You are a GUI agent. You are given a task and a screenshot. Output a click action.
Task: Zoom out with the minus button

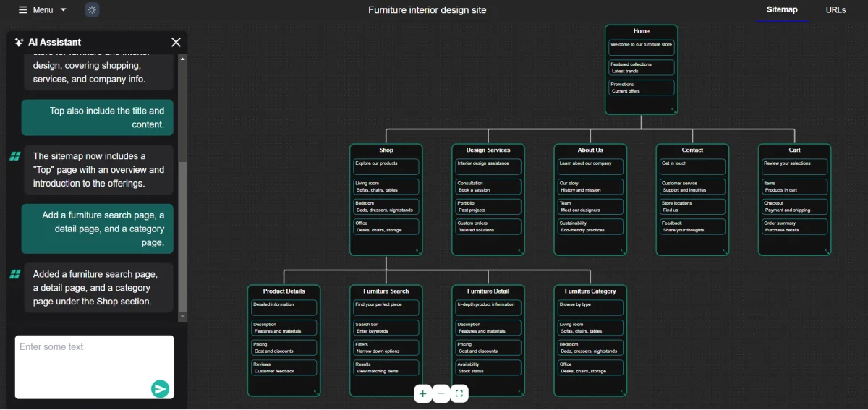coord(441,394)
